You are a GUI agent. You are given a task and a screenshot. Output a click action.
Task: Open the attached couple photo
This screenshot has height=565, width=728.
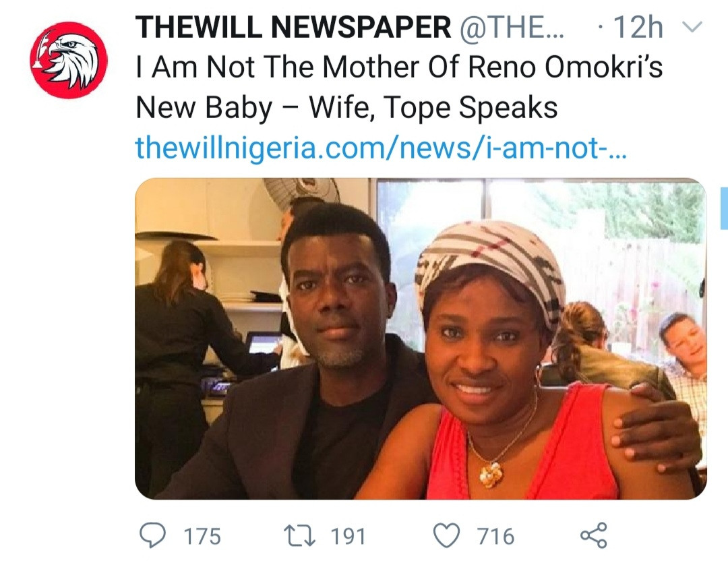[x=421, y=339]
